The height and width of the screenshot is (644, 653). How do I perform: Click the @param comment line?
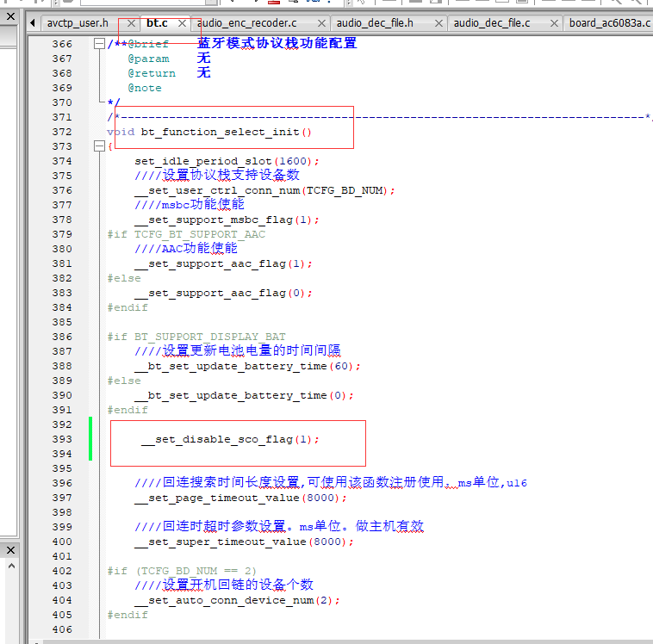(x=169, y=59)
